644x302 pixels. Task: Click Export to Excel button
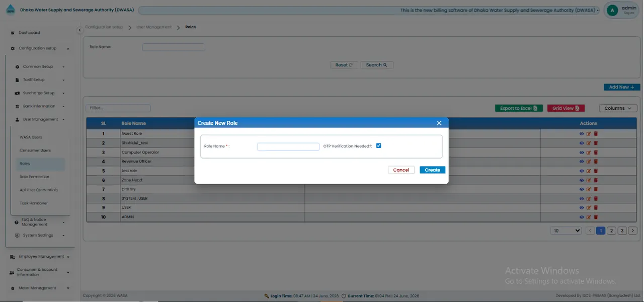(x=519, y=108)
